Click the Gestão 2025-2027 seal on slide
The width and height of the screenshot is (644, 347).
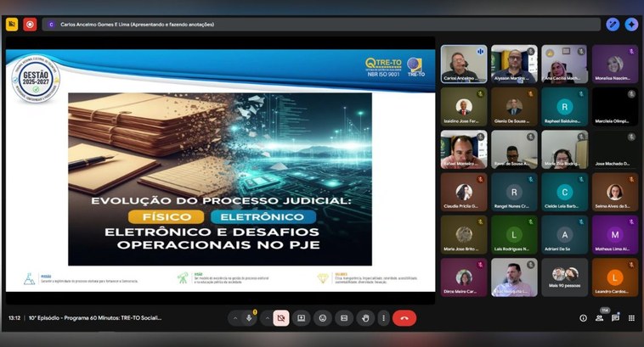point(36,79)
